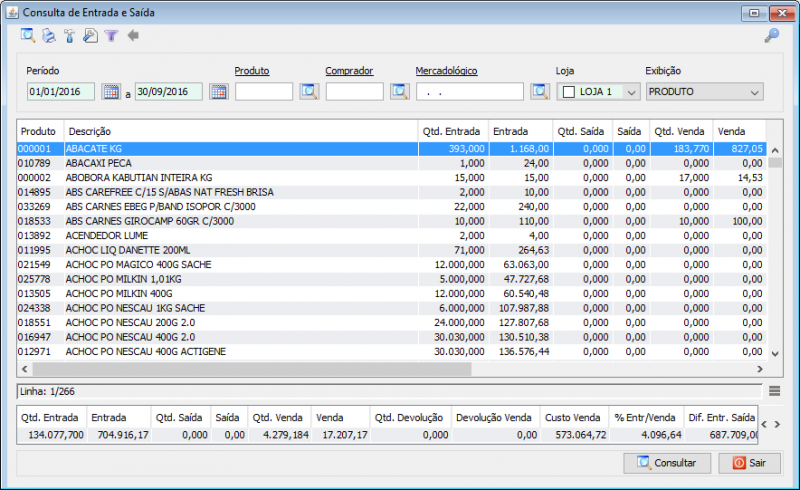
Task: Click the table's scroll left arrow
Action: pos(24,369)
